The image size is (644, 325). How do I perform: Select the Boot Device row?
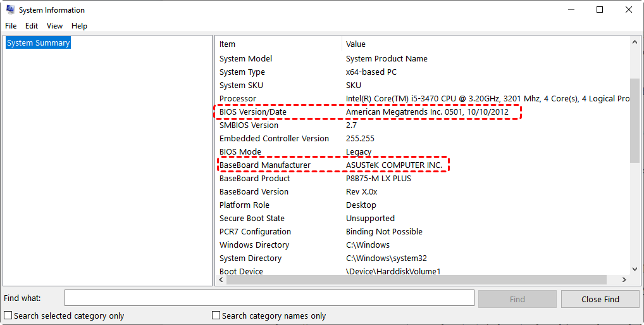coord(423,271)
